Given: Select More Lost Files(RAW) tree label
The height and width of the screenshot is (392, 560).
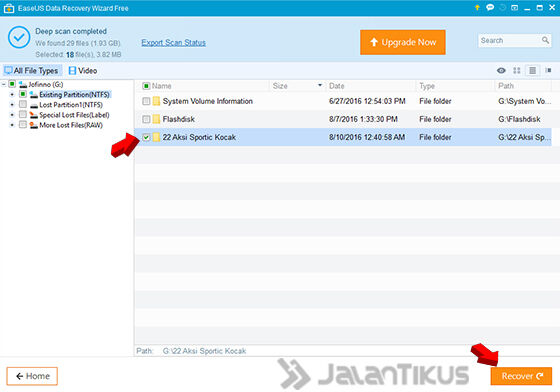Looking at the screenshot, I should pos(71,125).
